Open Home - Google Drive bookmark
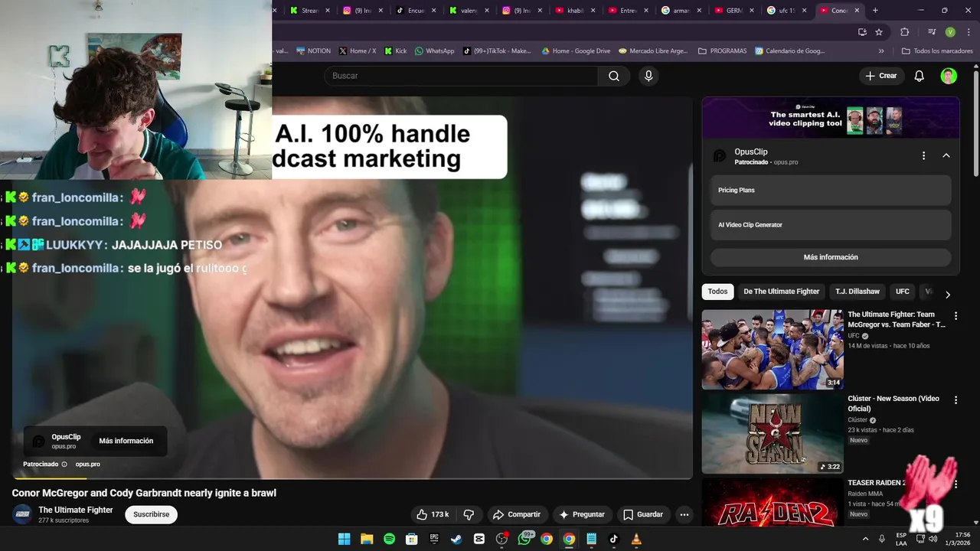Screen dimensions: 980x551 click(576, 51)
